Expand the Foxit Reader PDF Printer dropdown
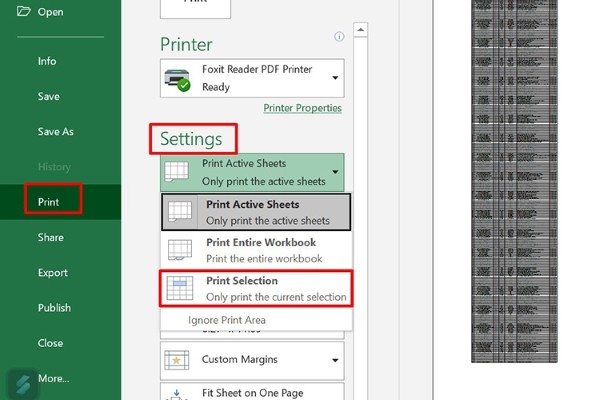 click(x=335, y=78)
